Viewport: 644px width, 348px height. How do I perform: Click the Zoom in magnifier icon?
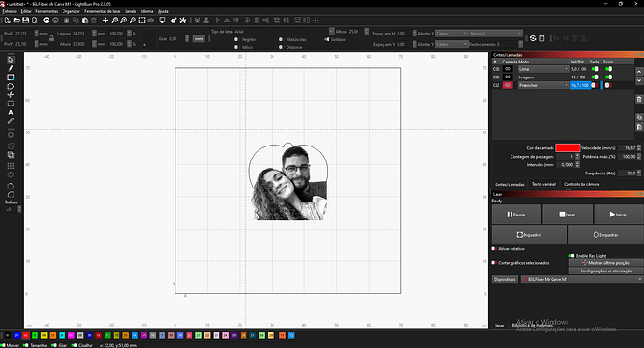point(123,21)
